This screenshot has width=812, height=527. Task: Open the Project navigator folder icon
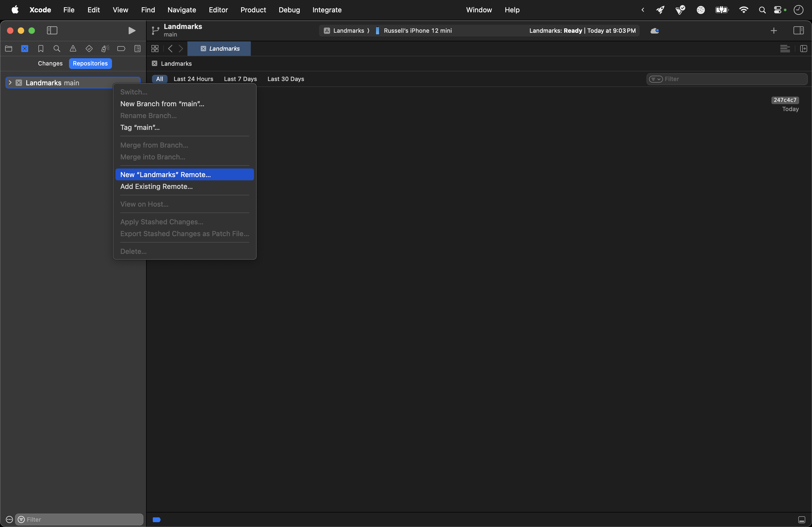(9, 48)
